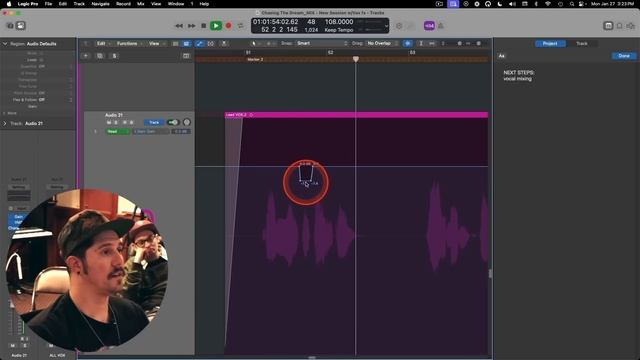Image resolution: width=640 pixels, height=360 pixels.
Task: Open the Library icon in control bar
Action: pos(10,26)
